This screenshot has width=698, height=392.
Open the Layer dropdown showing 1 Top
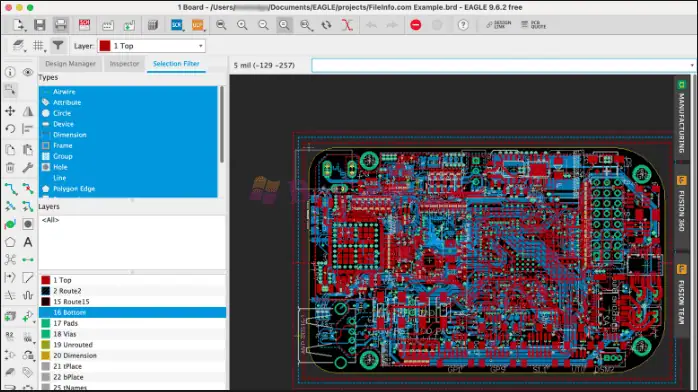(151, 46)
